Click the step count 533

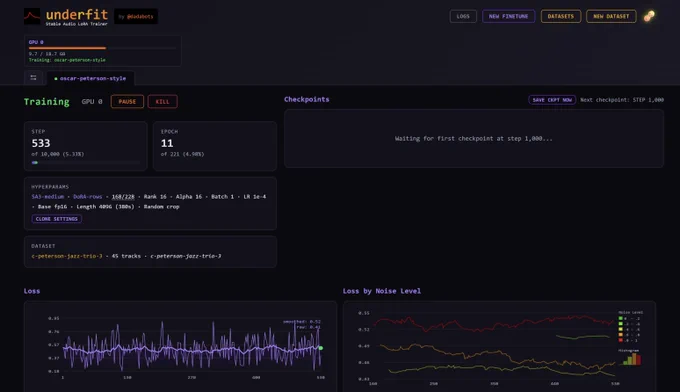[x=41, y=143]
